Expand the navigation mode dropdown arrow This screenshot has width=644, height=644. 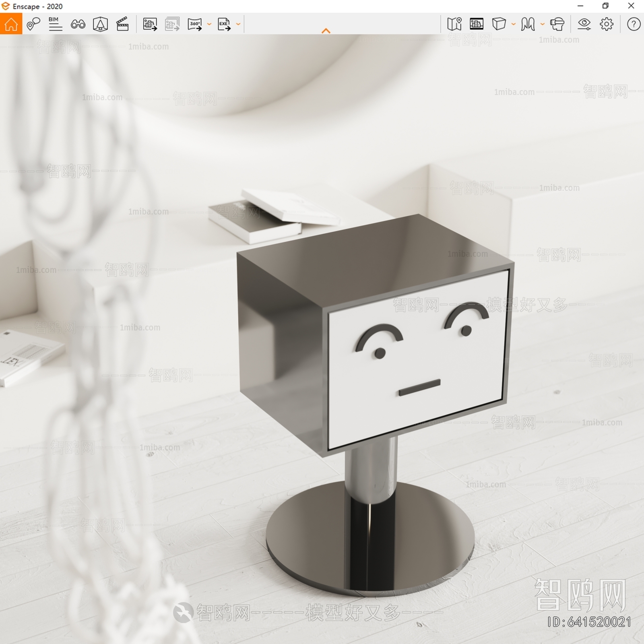[x=542, y=24]
